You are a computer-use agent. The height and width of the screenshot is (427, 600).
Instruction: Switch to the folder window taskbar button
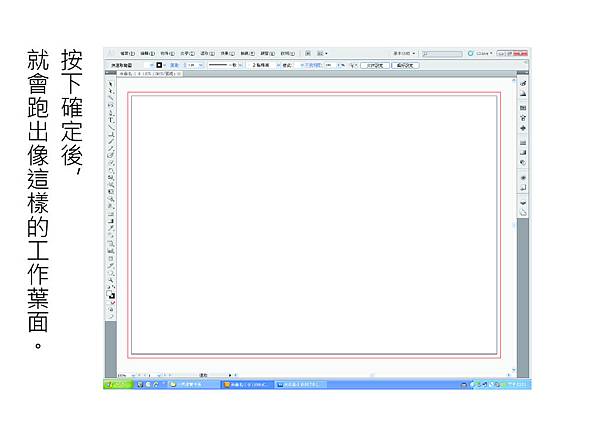194,385
